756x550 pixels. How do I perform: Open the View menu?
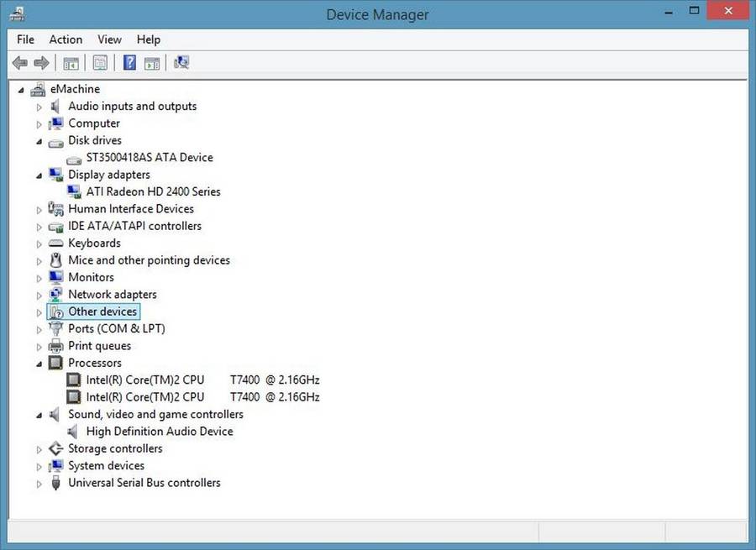tap(109, 39)
